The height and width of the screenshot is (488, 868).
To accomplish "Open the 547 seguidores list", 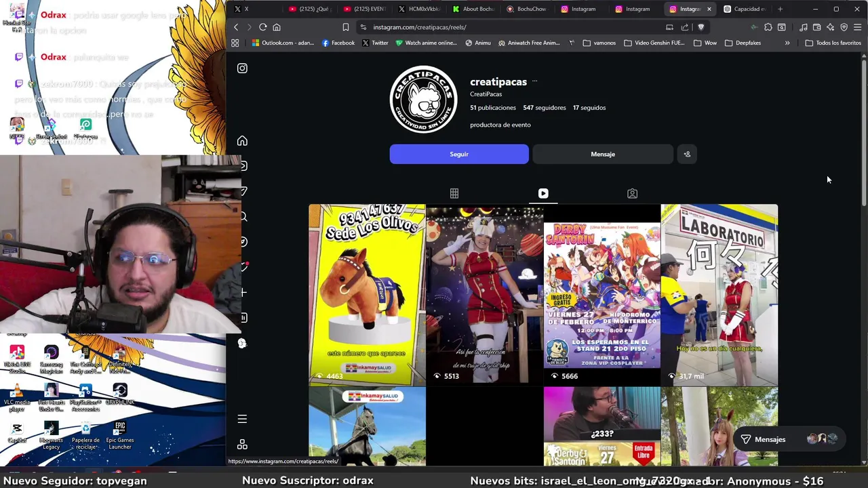I will (545, 107).
